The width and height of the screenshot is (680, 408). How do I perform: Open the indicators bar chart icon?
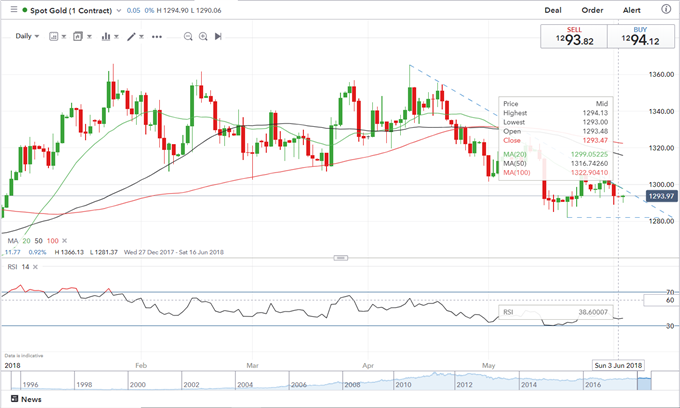[x=106, y=36]
